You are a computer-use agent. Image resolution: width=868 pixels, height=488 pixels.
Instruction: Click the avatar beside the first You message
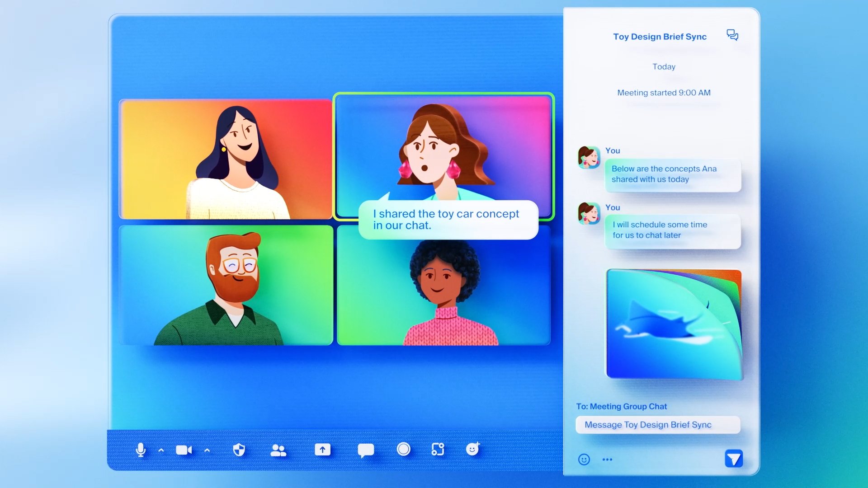(589, 157)
